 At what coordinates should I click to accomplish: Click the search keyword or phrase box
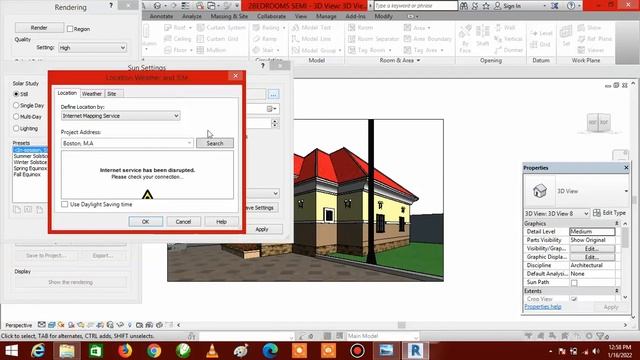pos(416,6)
